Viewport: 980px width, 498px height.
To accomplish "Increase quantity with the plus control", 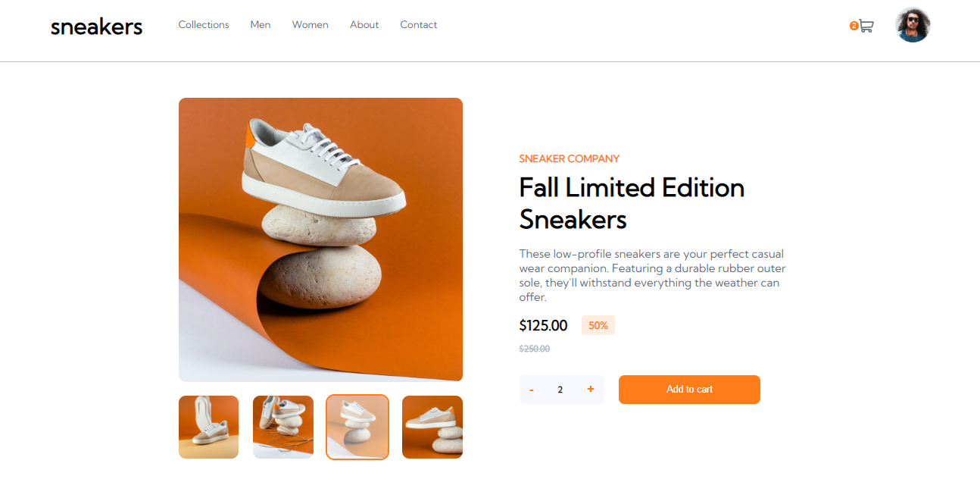I will 591,389.
